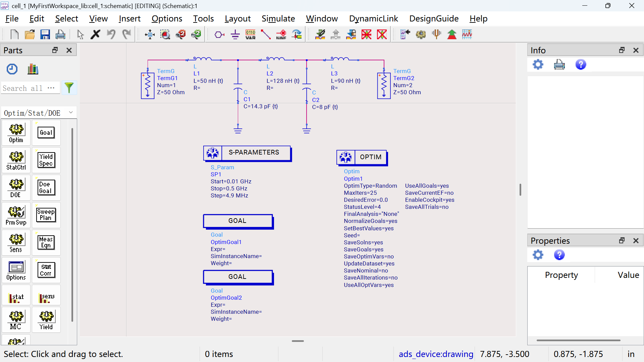This screenshot has width=644, height=362.
Task: Redo the last action
Action: (x=126, y=34)
